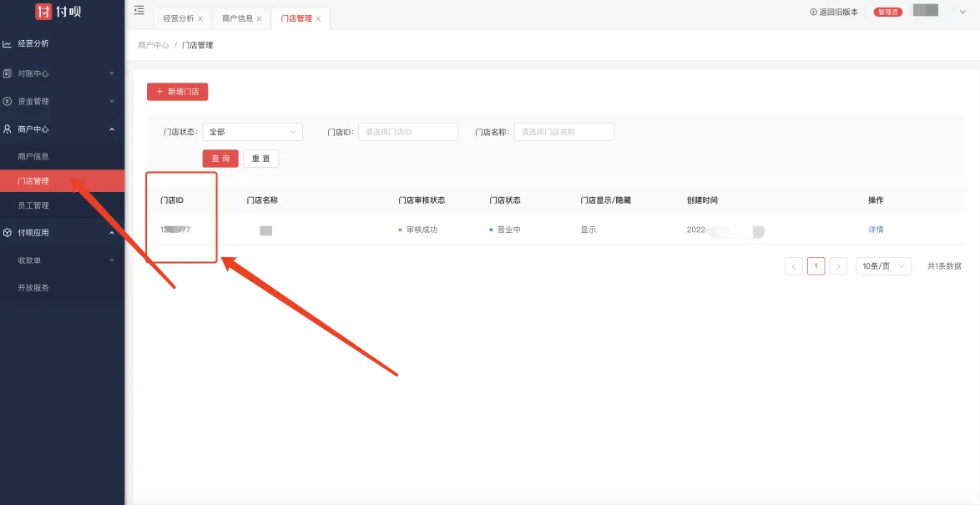The image size is (980, 505).
Task: Close the 商户信息 tab
Action: [x=259, y=18]
